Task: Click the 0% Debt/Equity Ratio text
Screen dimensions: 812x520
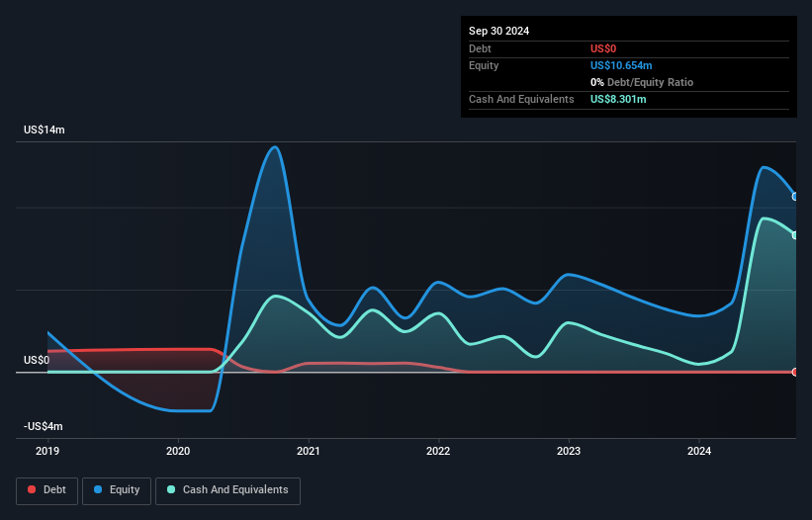Action: pyautogui.click(x=642, y=82)
